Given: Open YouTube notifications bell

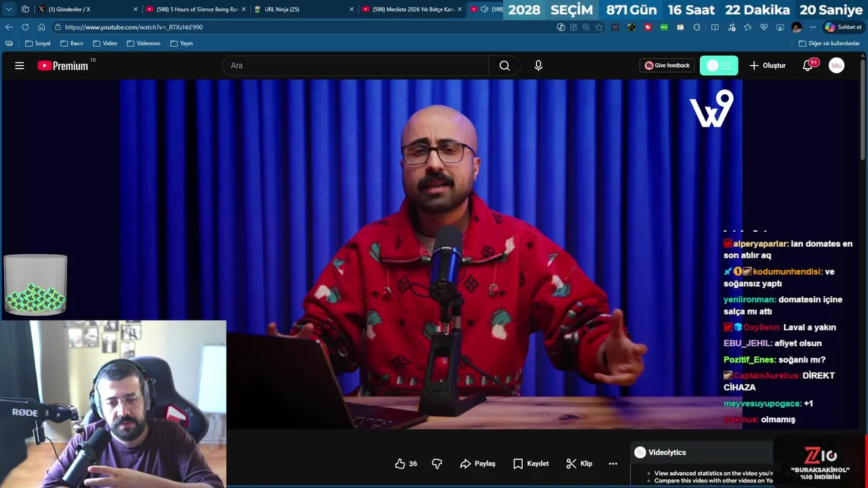Looking at the screenshot, I should coord(808,66).
